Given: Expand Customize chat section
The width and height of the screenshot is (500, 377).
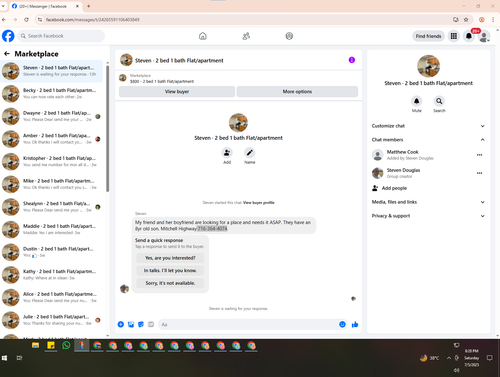Looking at the screenshot, I should click(428, 126).
